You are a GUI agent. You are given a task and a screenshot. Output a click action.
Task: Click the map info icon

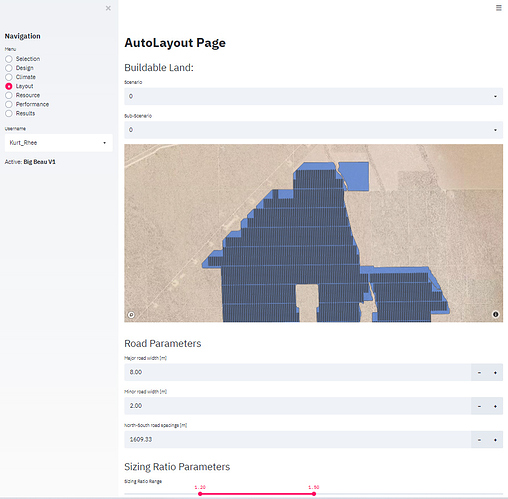(495, 314)
